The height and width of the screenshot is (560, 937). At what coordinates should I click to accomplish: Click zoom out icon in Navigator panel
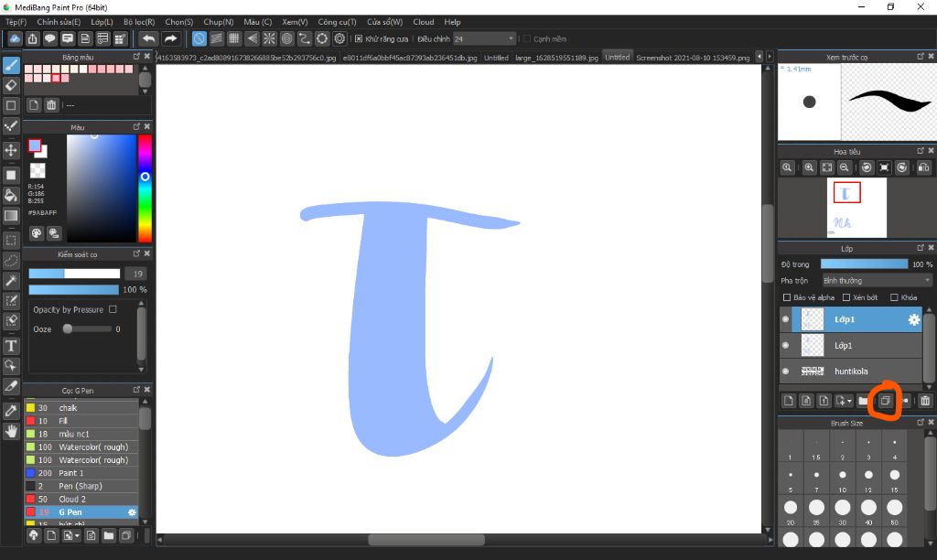(845, 168)
